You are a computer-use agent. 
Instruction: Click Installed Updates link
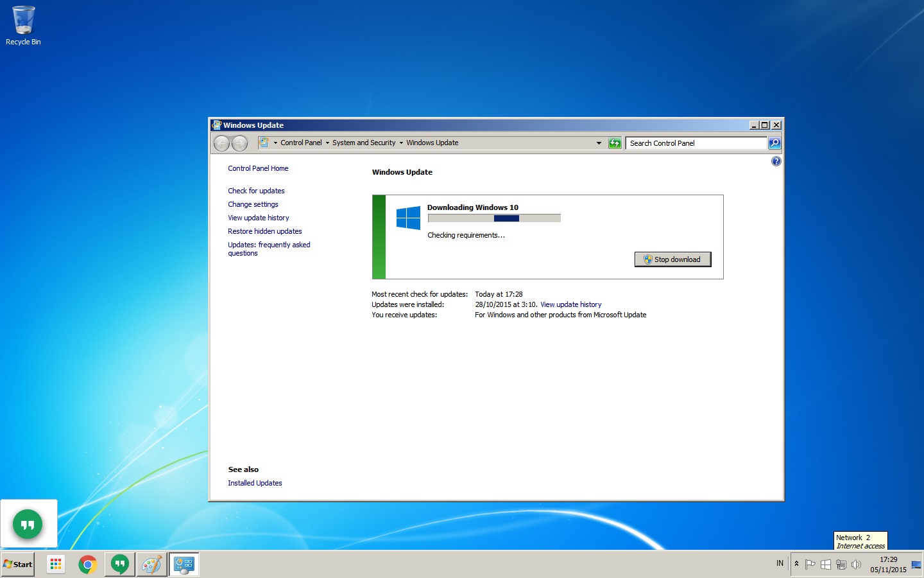(255, 483)
